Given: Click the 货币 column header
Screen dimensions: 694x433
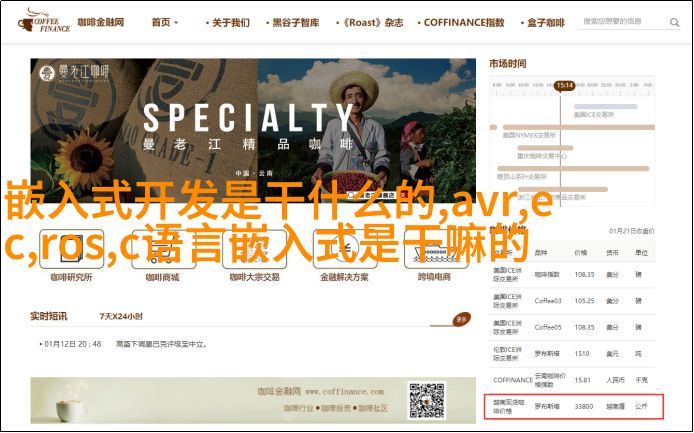Looking at the screenshot, I should (613, 253).
